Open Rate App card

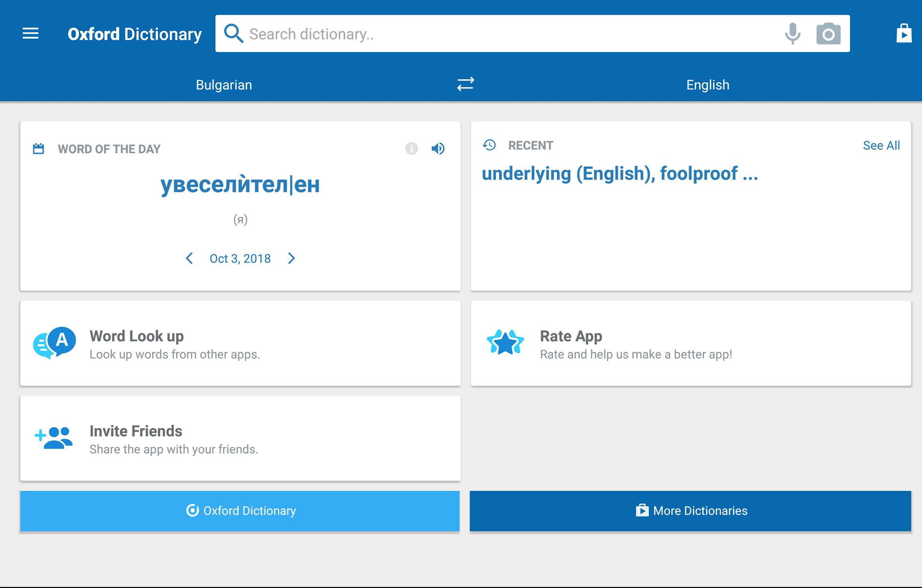(691, 343)
